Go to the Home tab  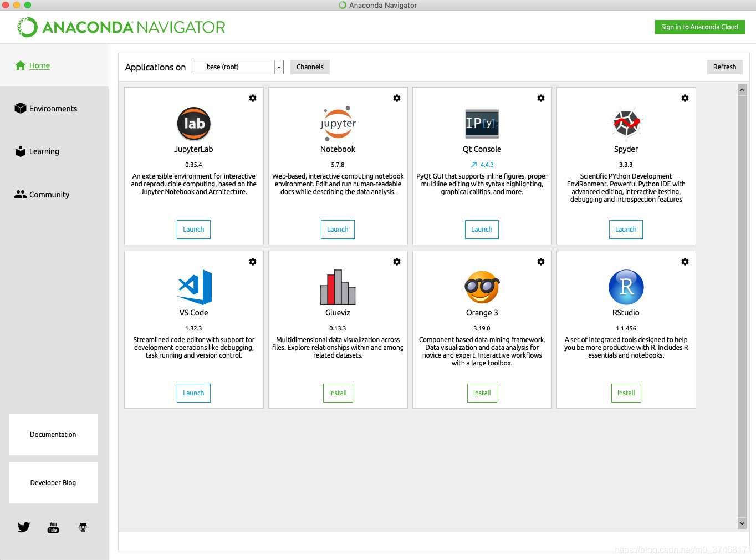tap(54, 65)
